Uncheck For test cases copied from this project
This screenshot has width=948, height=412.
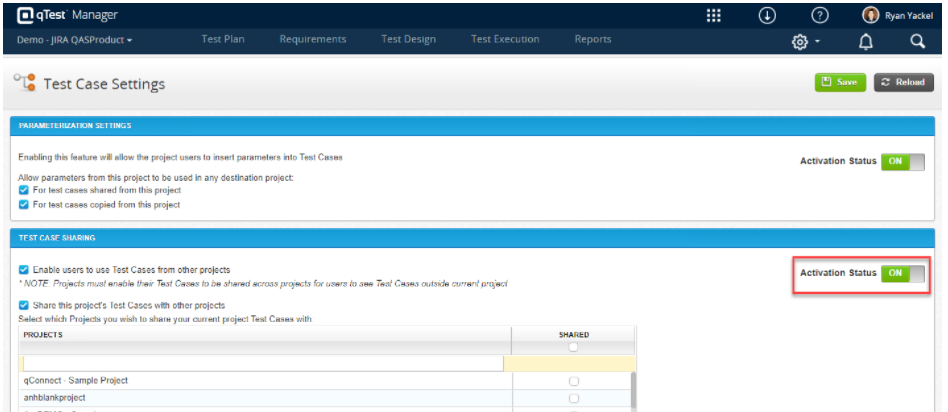point(24,204)
